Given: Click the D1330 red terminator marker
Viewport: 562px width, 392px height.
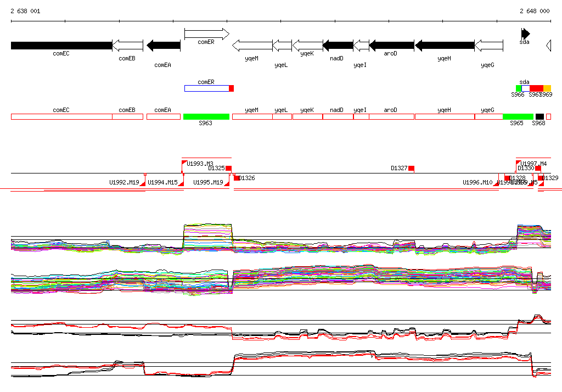Looking at the screenshot, I should [538, 168].
